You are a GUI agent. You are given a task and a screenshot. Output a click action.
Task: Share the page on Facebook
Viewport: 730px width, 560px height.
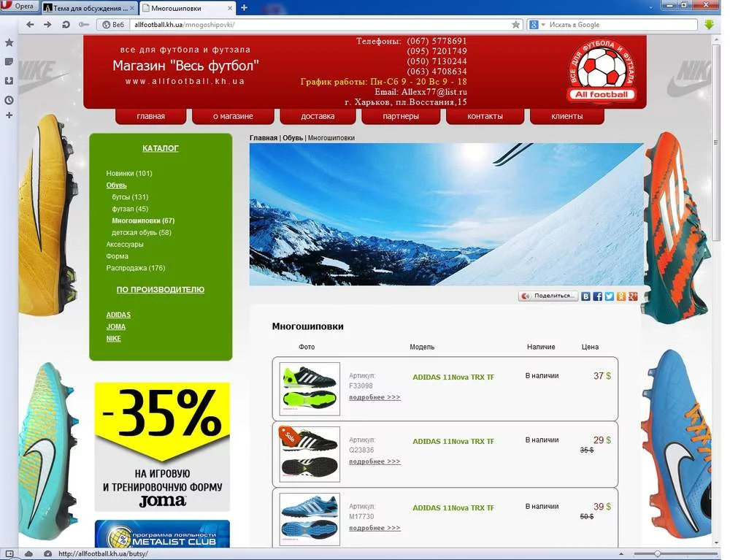(598, 296)
